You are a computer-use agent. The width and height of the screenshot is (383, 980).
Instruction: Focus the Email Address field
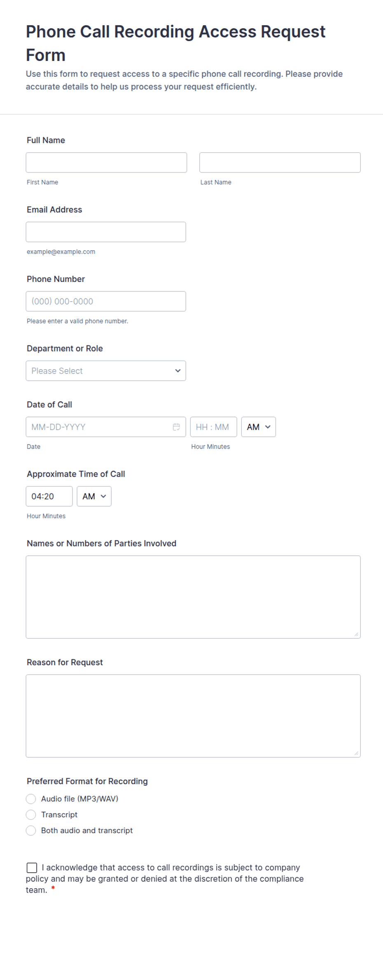(x=106, y=232)
